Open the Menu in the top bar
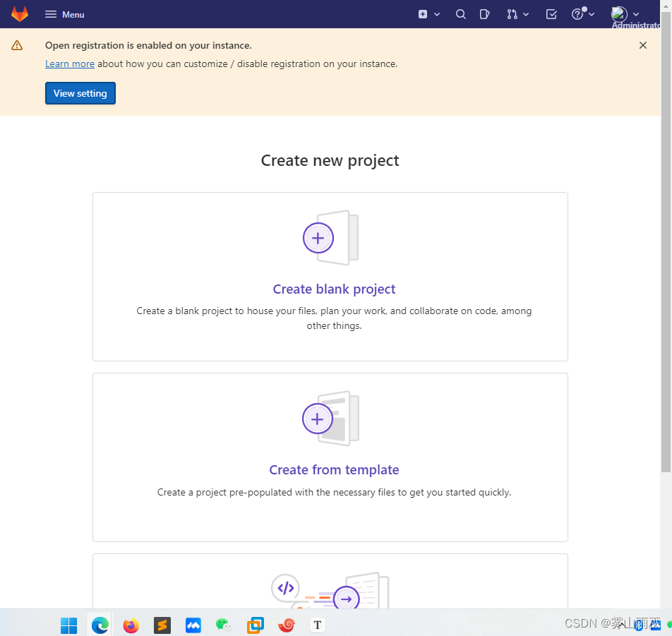This screenshot has height=636, width=672. coord(64,14)
